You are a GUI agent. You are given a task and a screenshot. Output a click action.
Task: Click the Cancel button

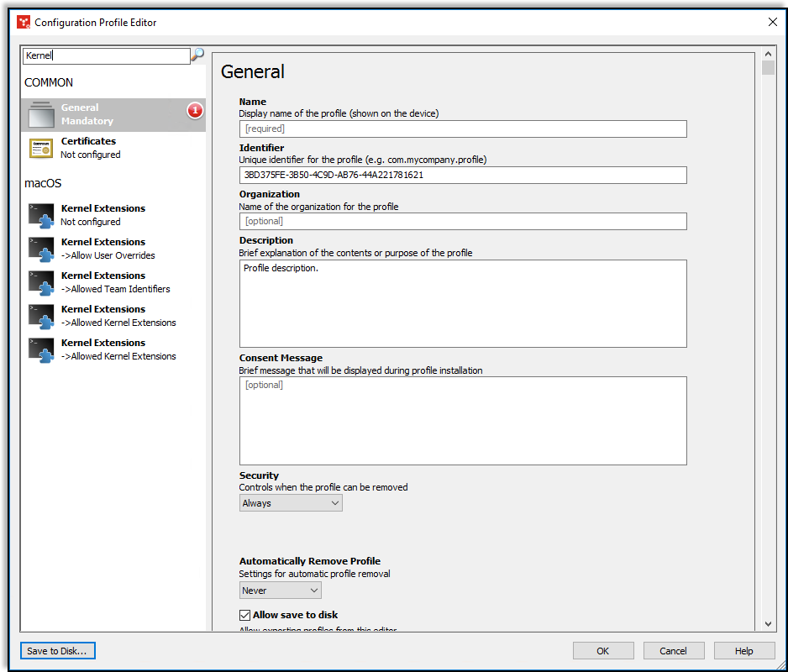[x=674, y=650]
